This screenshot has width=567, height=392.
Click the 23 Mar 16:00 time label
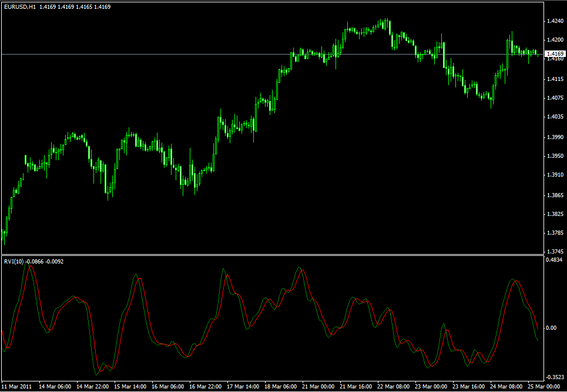468,386
